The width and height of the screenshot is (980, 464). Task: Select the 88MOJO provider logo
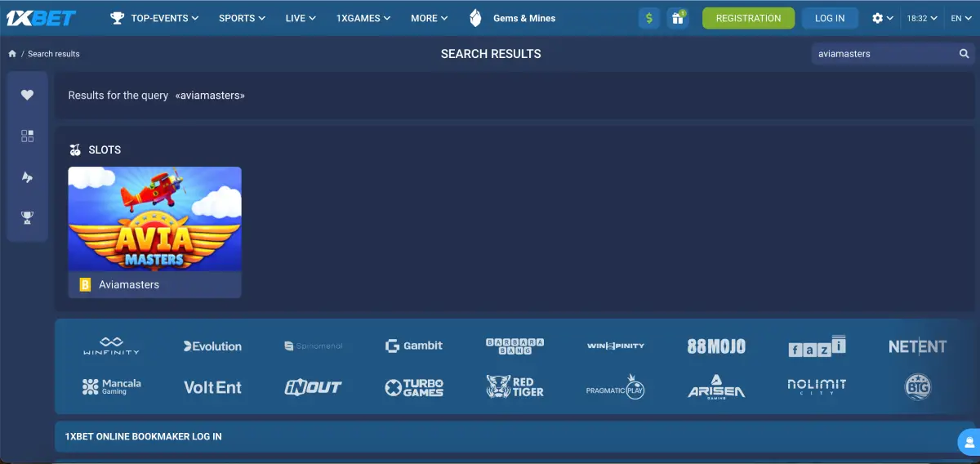tap(716, 346)
